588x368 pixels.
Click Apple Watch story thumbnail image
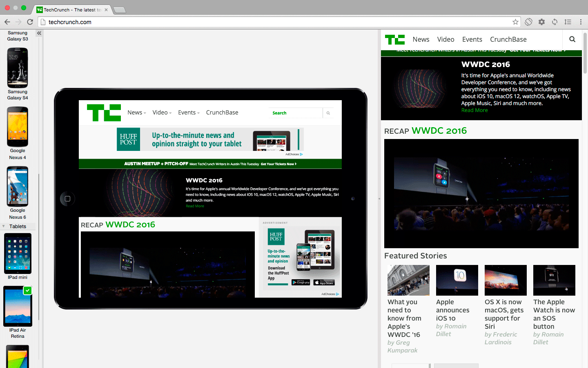554,280
